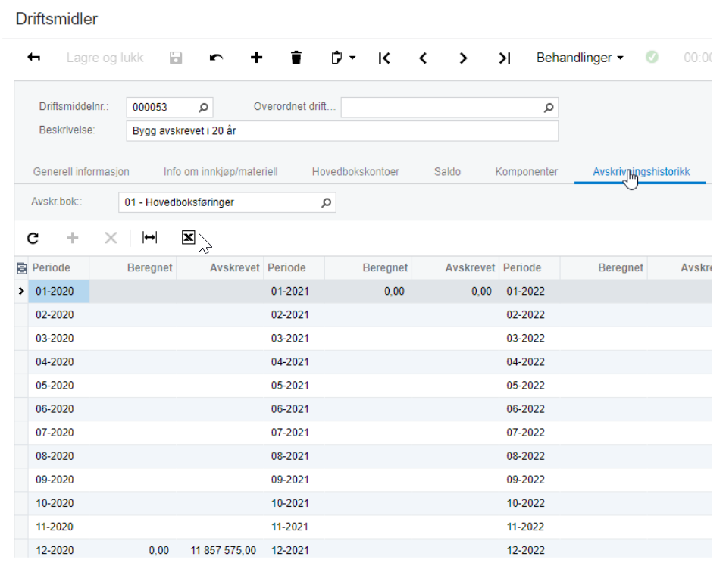Click the undo arrow icon
The height and width of the screenshot is (588, 726).
(216, 58)
